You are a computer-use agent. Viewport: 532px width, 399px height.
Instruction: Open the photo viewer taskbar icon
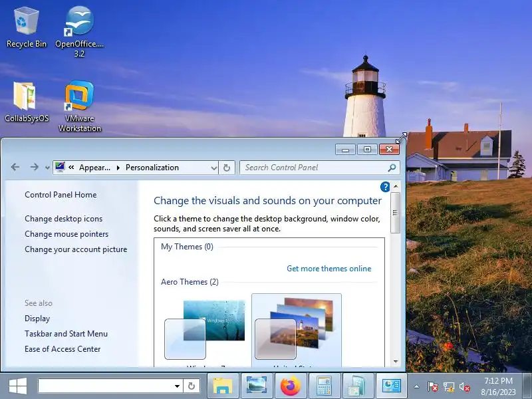coord(257,386)
